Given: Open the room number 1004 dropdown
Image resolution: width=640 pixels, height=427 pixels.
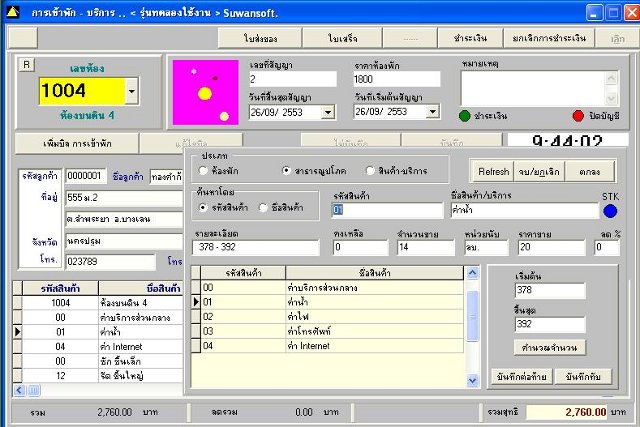Looking at the screenshot, I should tap(131, 91).
